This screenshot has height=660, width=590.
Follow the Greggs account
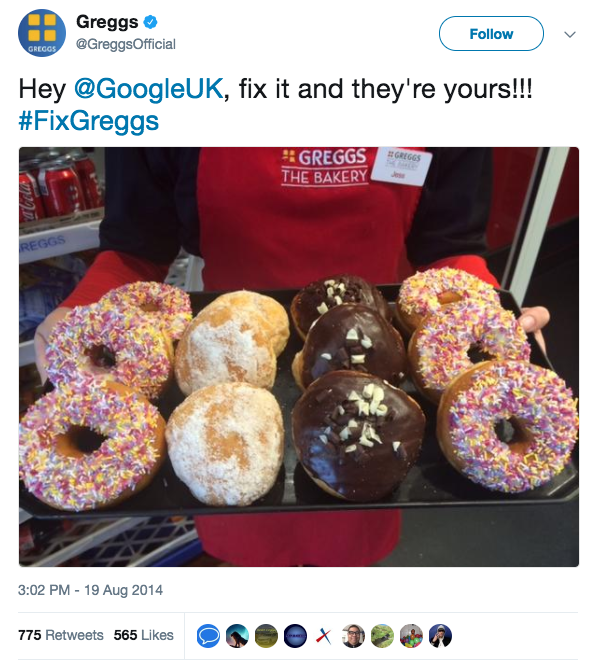pos(491,34)
